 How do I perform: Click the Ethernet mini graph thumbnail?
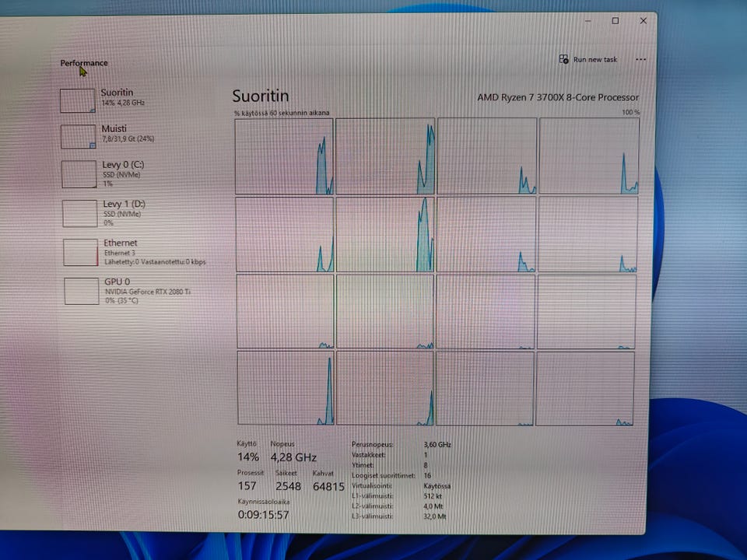click(x=81, y=252)
